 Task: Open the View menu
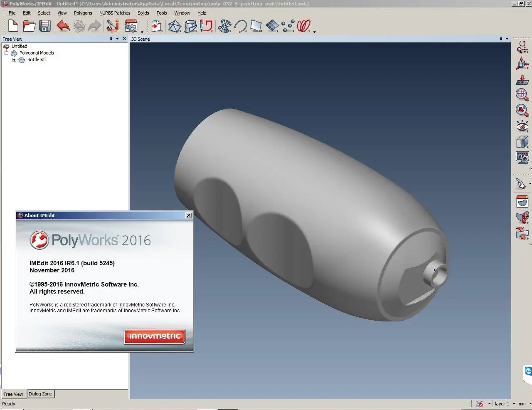coord(62,13)
